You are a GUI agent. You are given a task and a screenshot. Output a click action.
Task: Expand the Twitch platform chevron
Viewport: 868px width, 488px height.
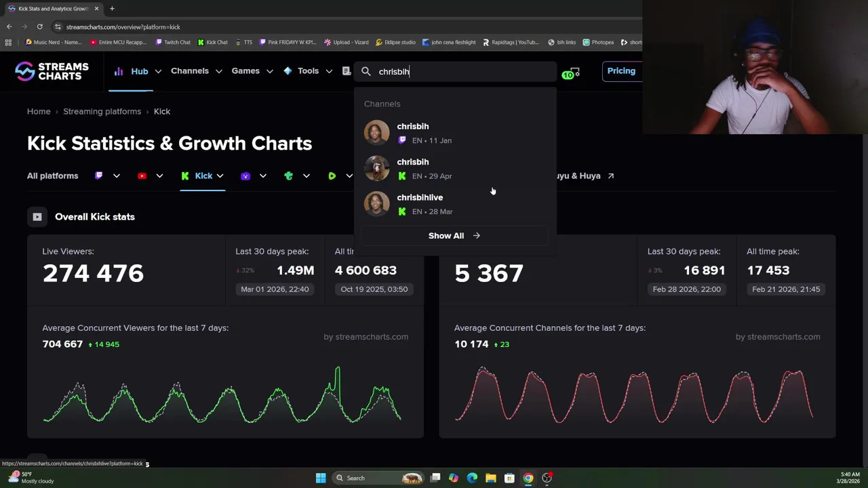[117, 176]
